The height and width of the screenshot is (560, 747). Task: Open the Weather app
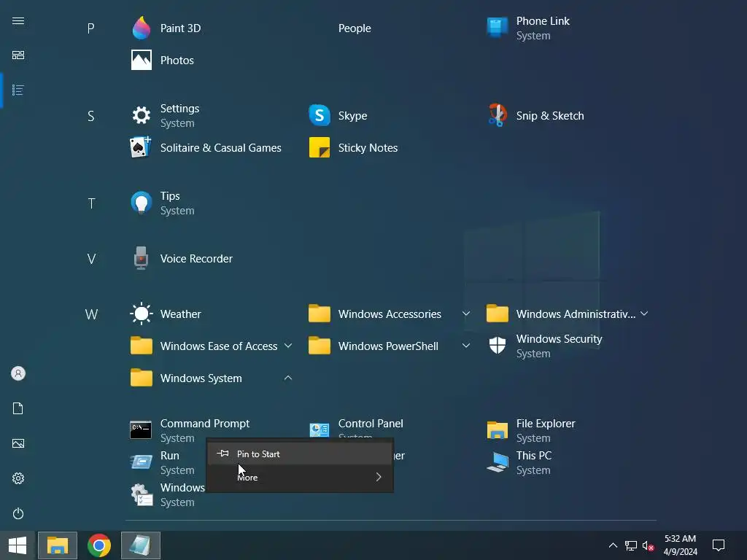tap(166, 314)
